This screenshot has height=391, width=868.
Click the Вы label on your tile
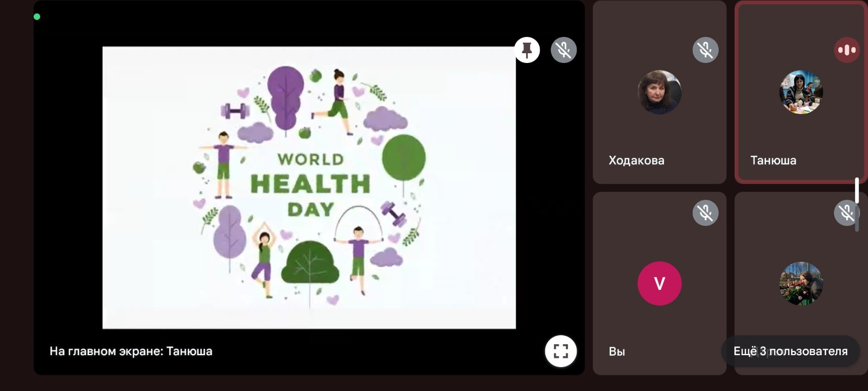[x=617, y=351]
